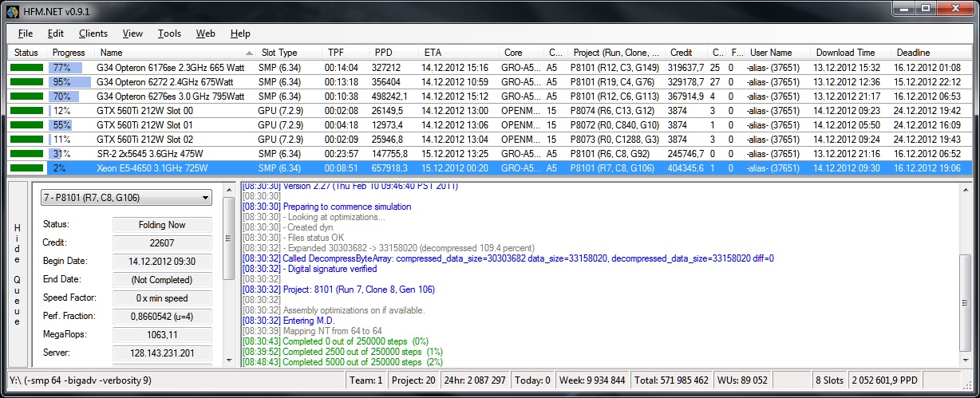Screen dimensions: 980x398
Task: Open the Help menu
Action: coord(240,33)
